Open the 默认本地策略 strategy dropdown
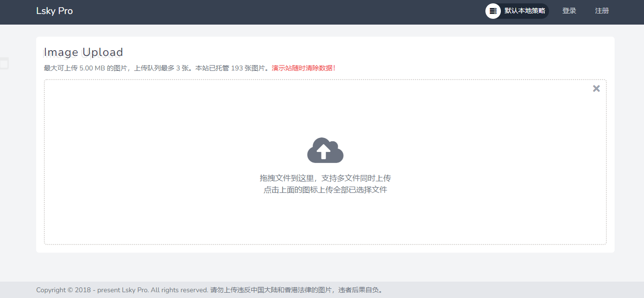The image size is (644, 298). point(524,11)
